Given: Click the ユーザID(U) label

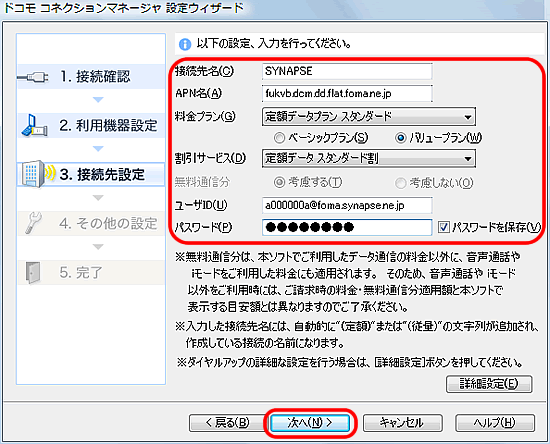Looking at the screenshot, I should 201,205.
